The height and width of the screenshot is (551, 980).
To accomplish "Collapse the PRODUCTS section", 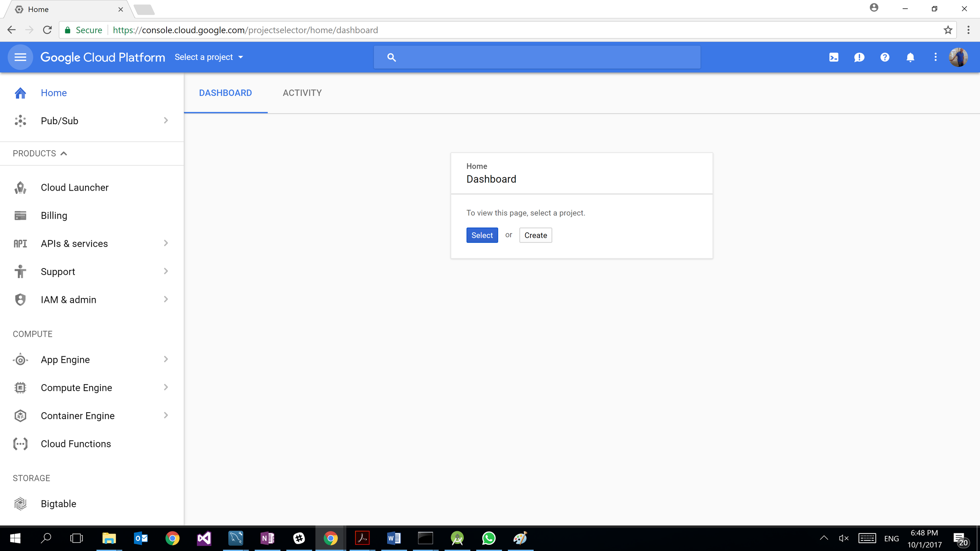I will (x=40, y=153).
